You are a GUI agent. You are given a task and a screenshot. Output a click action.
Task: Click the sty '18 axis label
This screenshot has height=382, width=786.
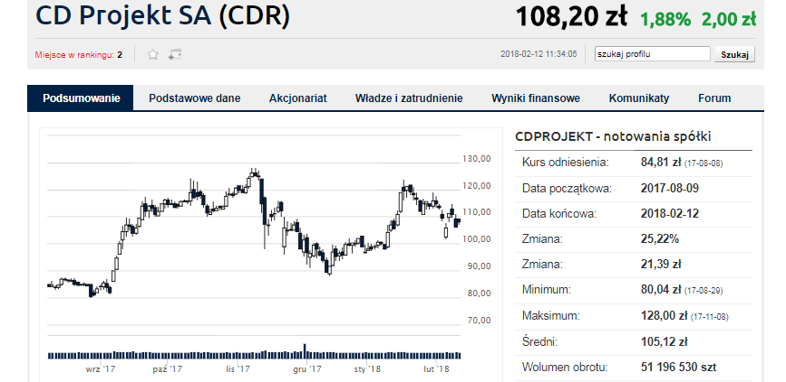[x=367, y=369]
